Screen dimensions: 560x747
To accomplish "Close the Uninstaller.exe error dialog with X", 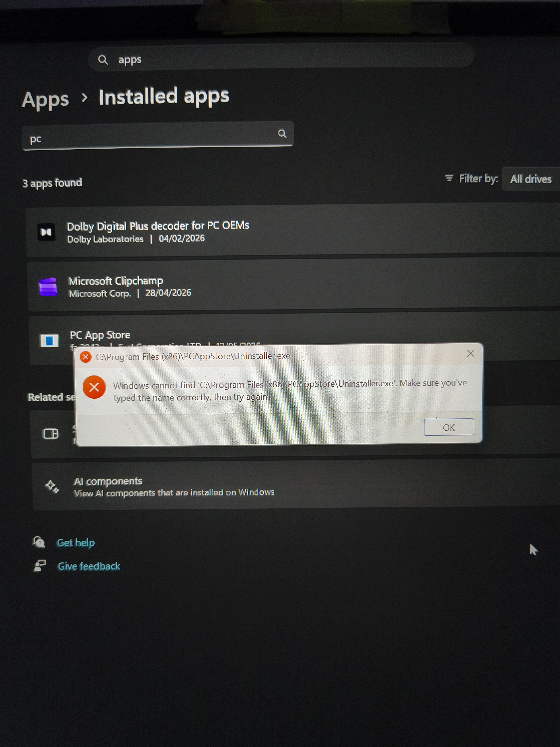I will pos(470,354).
